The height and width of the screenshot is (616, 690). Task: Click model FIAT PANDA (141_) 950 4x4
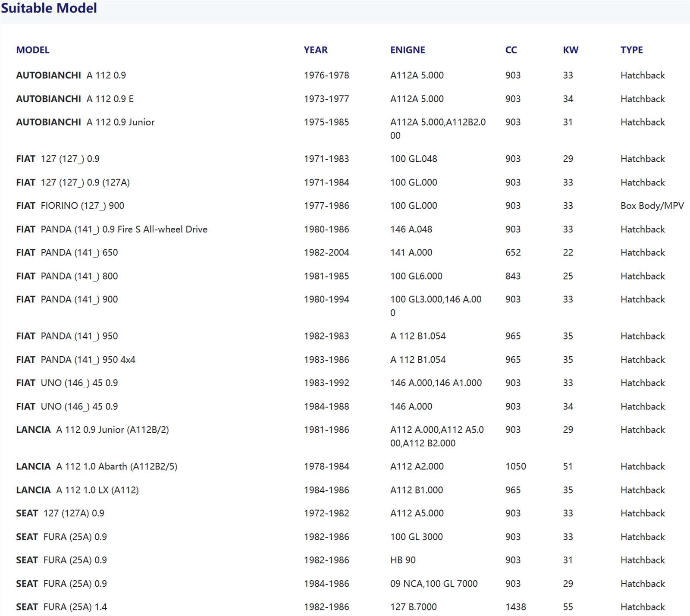[x=76, y=360]
